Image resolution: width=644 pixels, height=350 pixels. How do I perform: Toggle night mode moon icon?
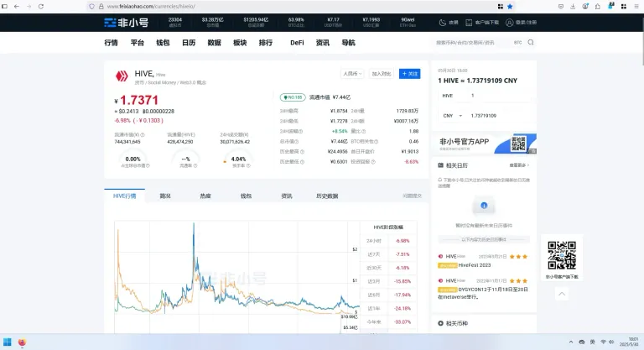[x=443, y=23]
